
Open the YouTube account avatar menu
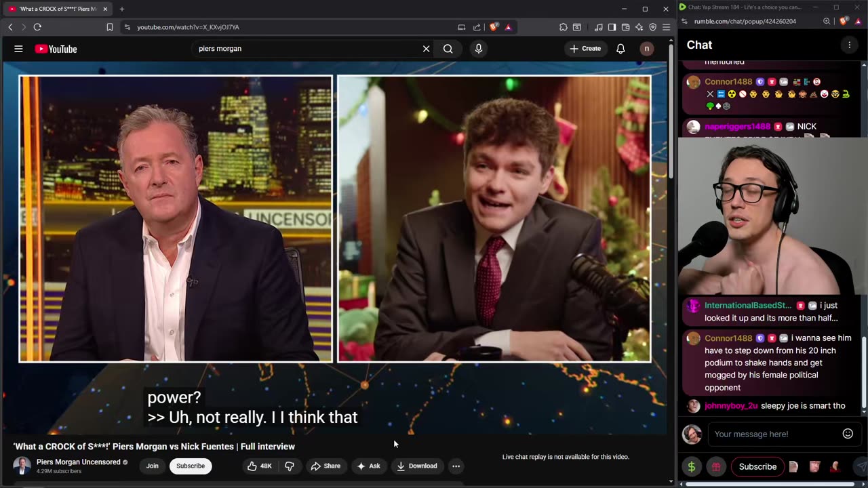[x=646, y=49]
